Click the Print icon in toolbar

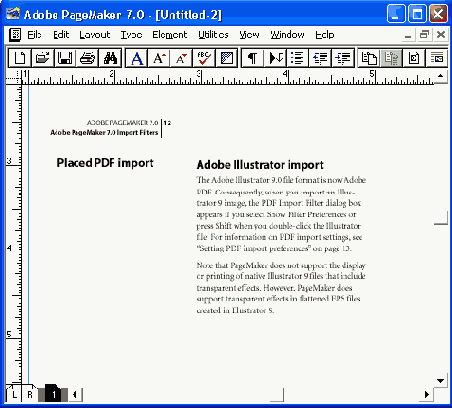coord(87,58)
